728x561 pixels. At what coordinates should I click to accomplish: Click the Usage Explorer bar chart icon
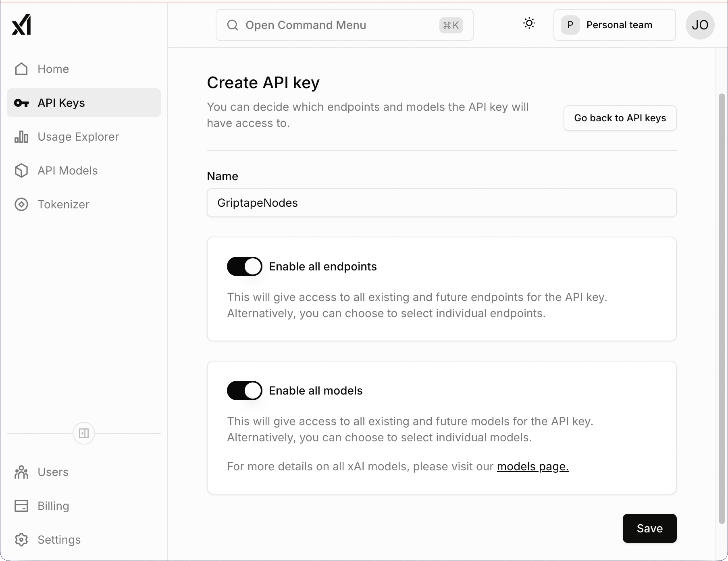point(21,137)
